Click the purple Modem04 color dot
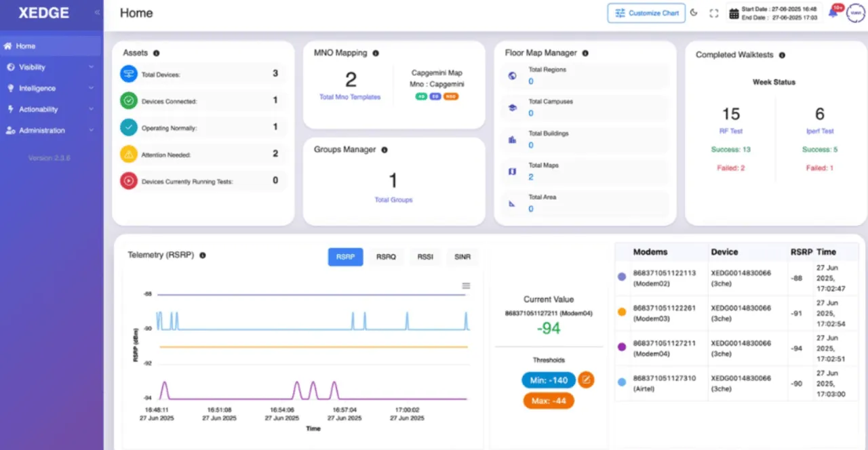Viewport: 868px width, 450px height. [x=622, y=346]
